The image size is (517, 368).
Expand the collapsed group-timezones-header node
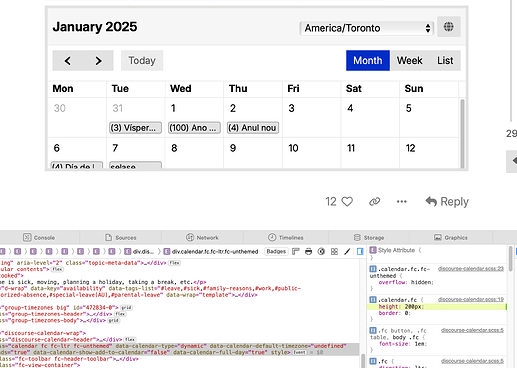pos(90,314)
